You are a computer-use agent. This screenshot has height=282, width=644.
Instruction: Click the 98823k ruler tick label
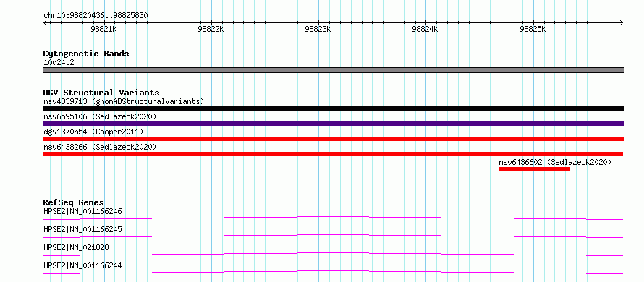318,29
